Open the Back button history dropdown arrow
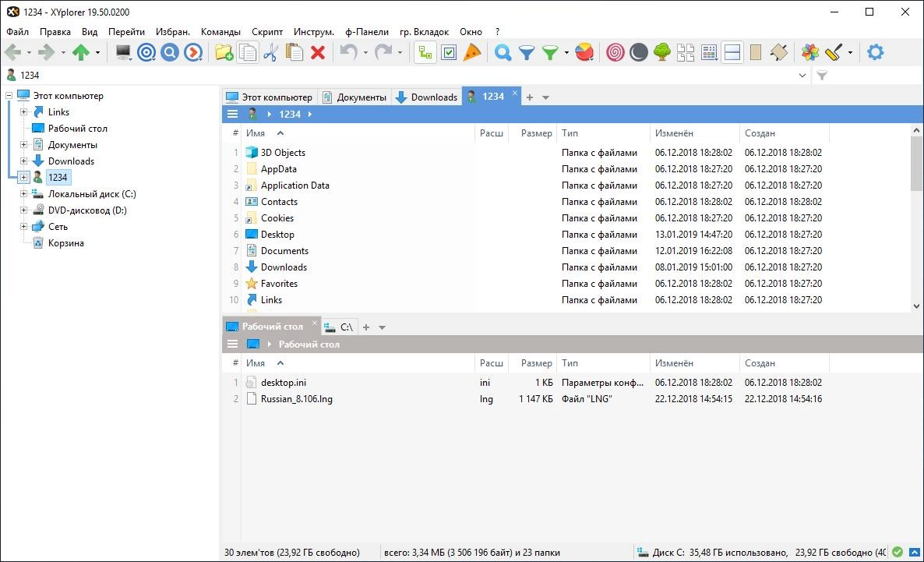 click(28, 52)
